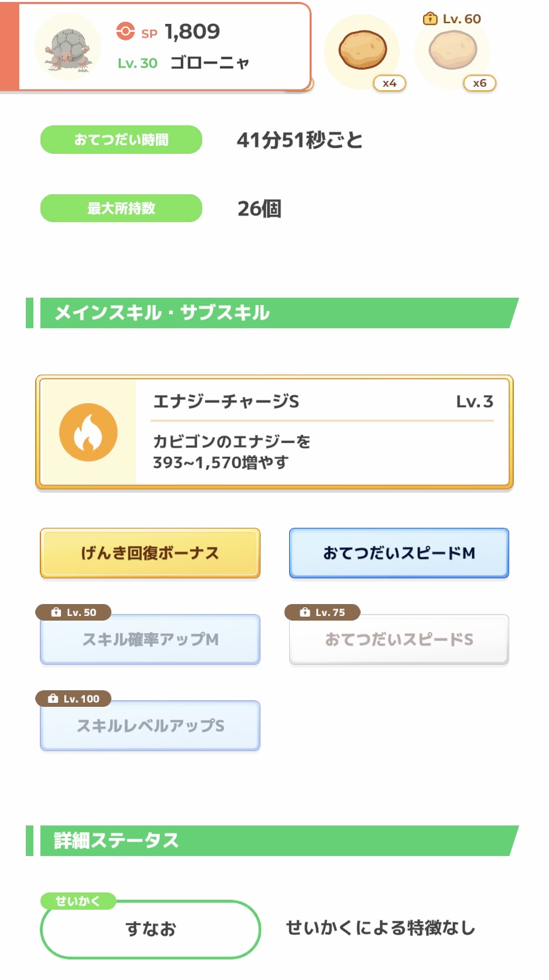Select the locked x6 potato ingredient
This screenshot has width=549, height=980.
(452, 50)
